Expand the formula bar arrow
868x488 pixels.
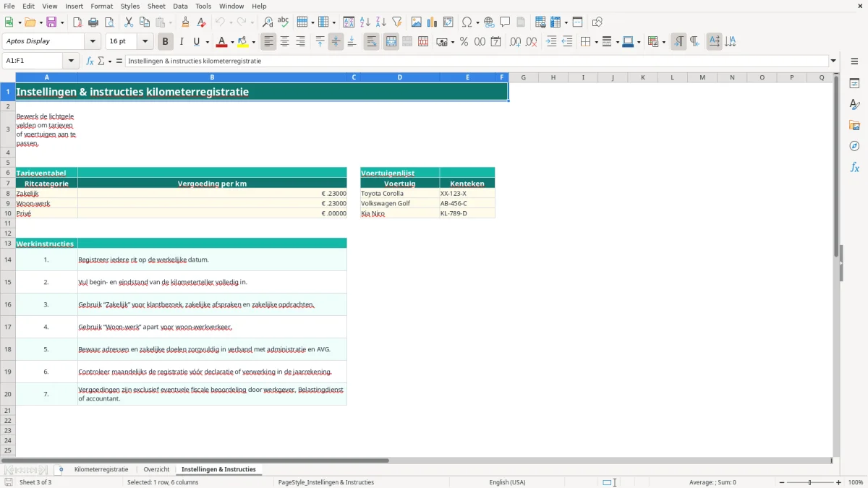click(x=833, y=61)
